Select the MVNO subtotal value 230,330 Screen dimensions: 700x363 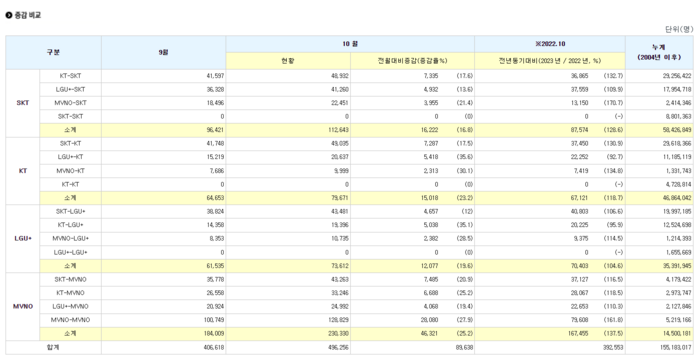pos(338,334)
